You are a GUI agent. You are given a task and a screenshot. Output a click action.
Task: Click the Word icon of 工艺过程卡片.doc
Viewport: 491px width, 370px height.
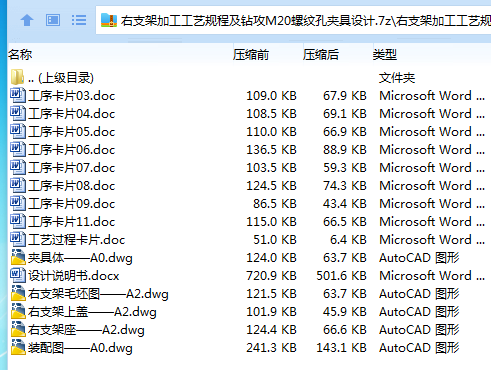point(18,239)
